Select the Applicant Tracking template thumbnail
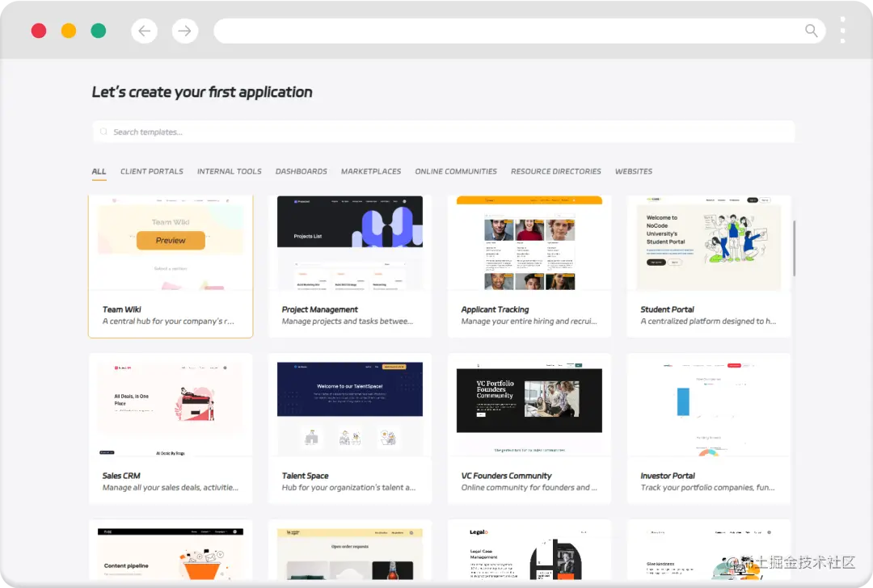The width and height of the screenshot is (873, 588). tap(529, 242)
